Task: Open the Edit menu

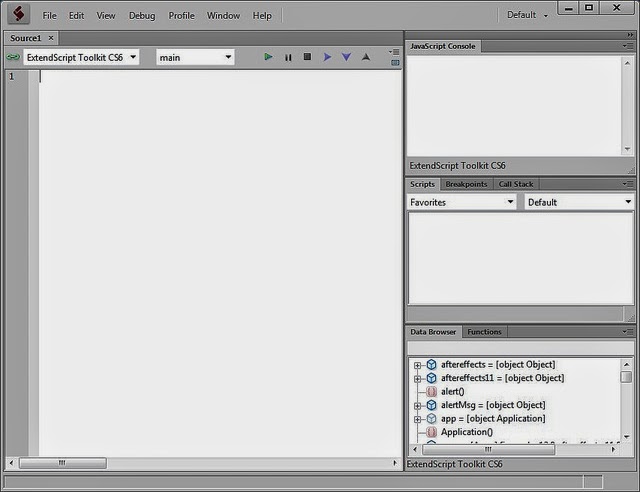Action: coord(76,16)
